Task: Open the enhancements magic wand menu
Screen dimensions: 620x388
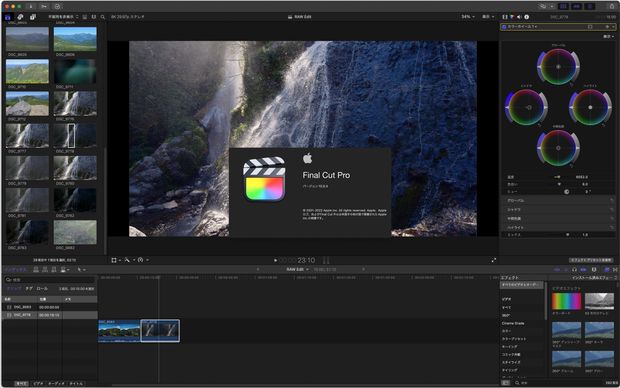Action: coord(129,260)
